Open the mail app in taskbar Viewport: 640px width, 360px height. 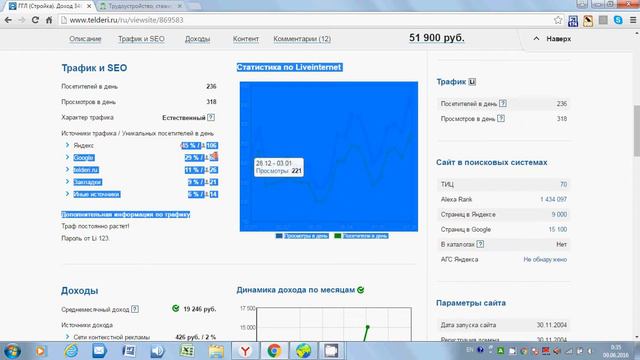coord(100,351)
